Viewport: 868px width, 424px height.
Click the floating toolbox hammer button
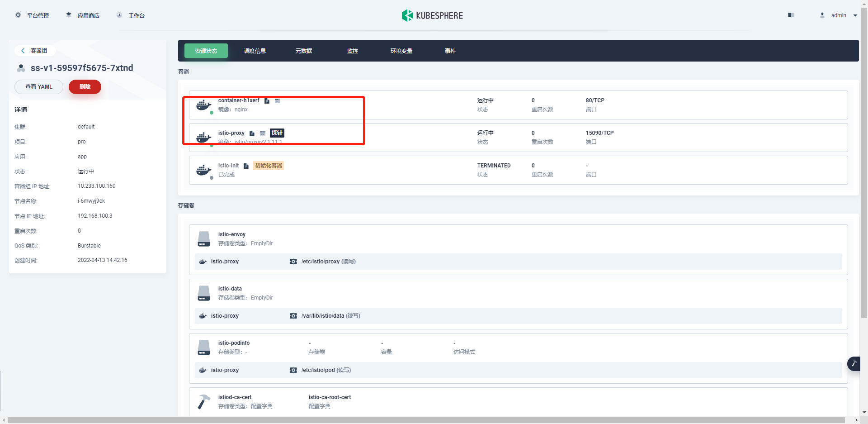[x=854, y=363]
